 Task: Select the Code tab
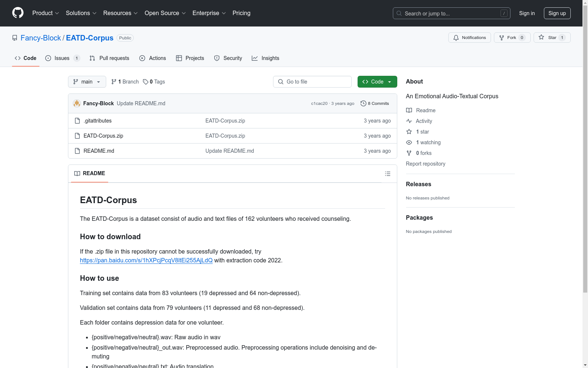(x=25, y=58)
